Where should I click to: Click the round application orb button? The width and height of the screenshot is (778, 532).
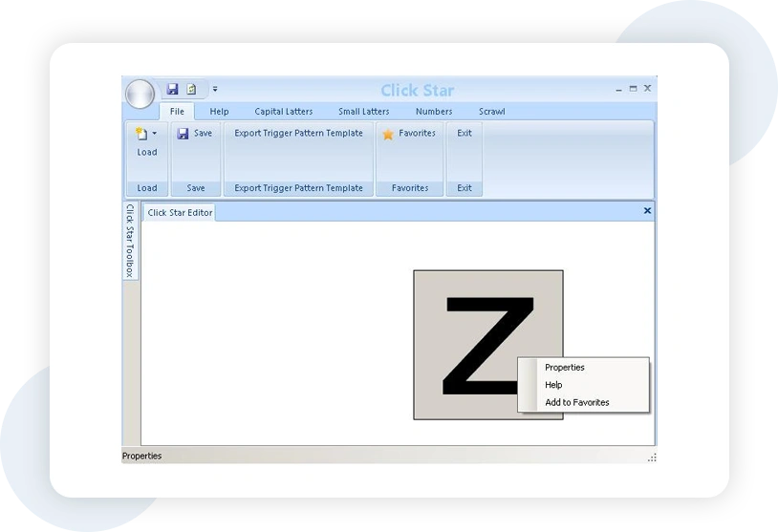(140, 94)
